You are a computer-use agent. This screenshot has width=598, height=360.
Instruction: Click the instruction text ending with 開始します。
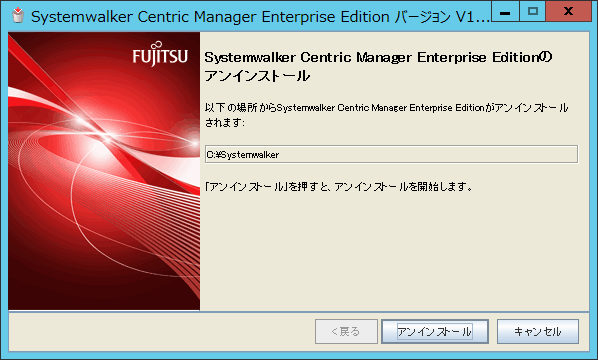pyautogui.click(x=339, y=186)
